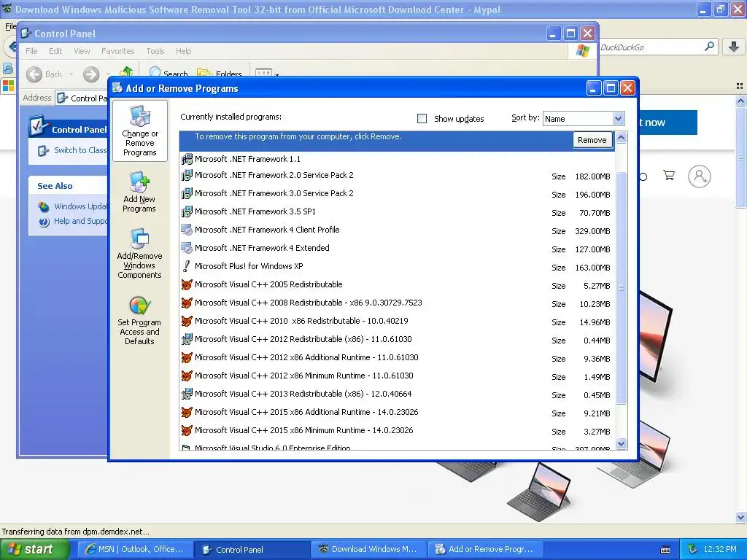Select Microsoft Plus! for Windows XP entry
Image resolution: width=747 pixels, height=560 pixels.
(398, 266)
